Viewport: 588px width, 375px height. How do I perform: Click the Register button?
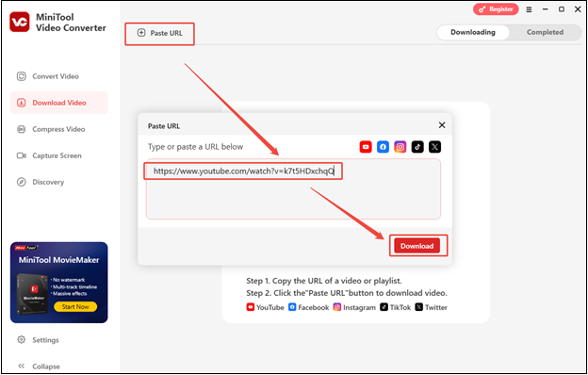496,9
